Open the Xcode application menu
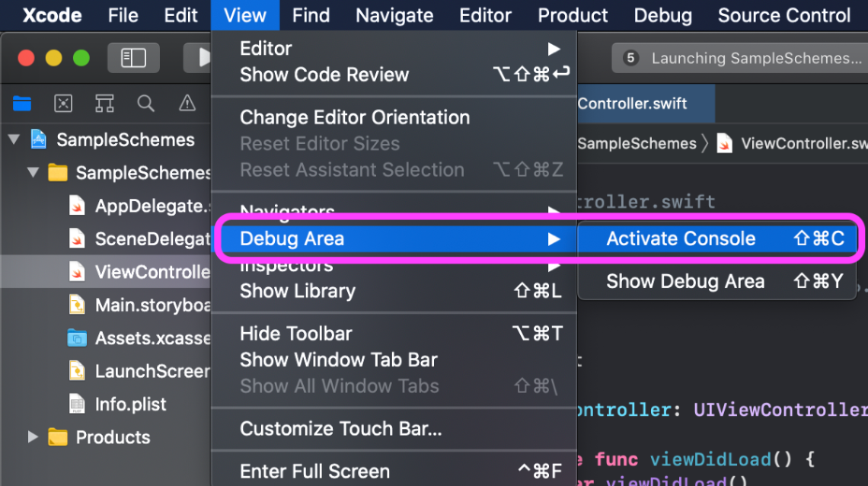The image size is (868, 486). [52, 15]
